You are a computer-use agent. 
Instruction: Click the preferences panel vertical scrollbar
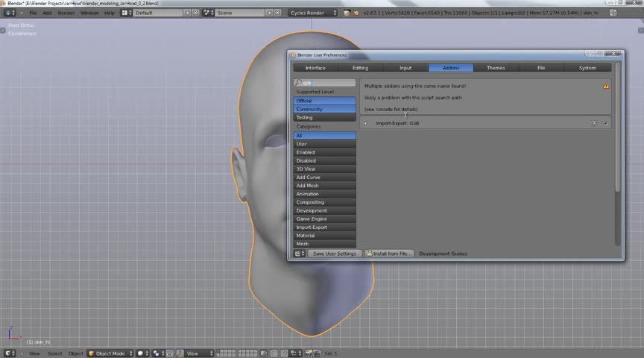[617, 149]
